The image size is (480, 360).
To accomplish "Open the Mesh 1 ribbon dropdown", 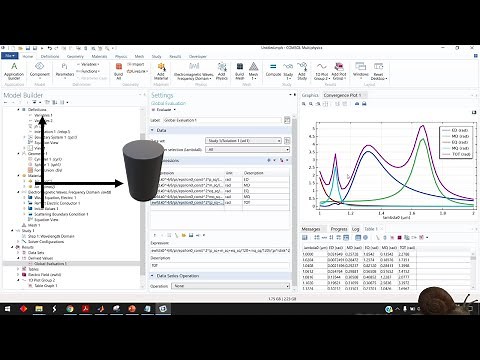I will click(x=254, y=71).
